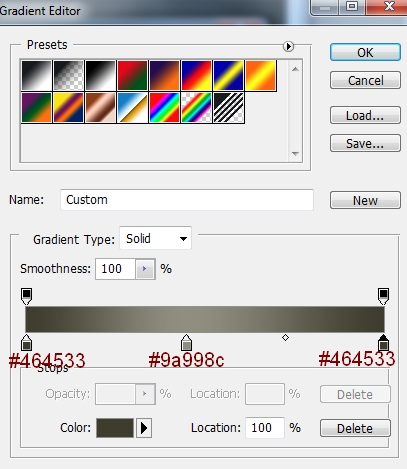Open the Smoothness slider popup arrow
Image resolution: width=407 pixels, height=469 pixels.
pos(145,269)
